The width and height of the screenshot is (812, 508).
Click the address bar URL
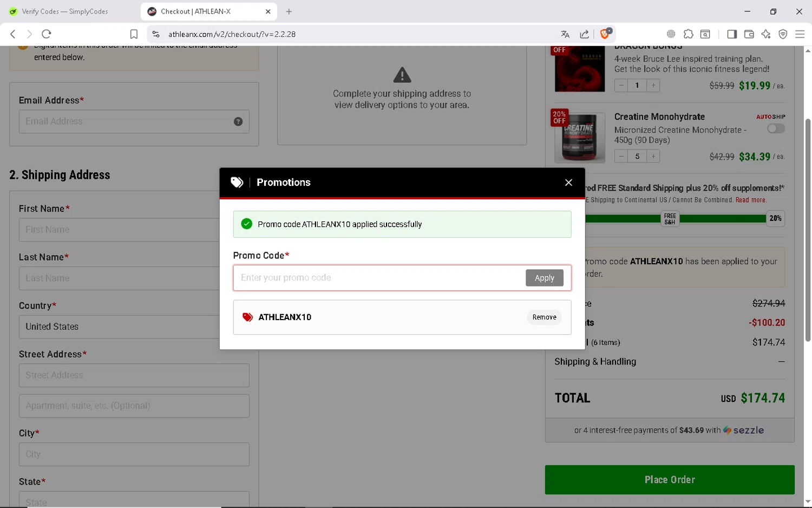point(232,34)
